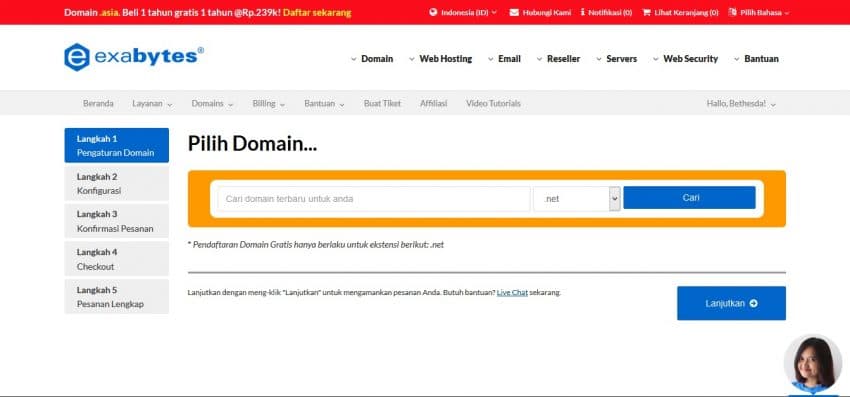Click the arrow icon in Lanjutkan button
Screen dimensions: 850x397
[x=754, y=303]
